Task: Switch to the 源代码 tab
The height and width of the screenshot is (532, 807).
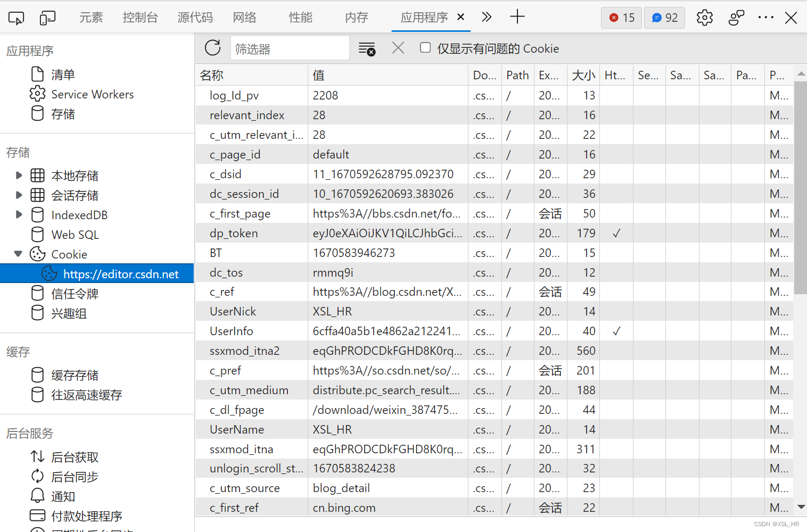Action: [x=195, y=18]
